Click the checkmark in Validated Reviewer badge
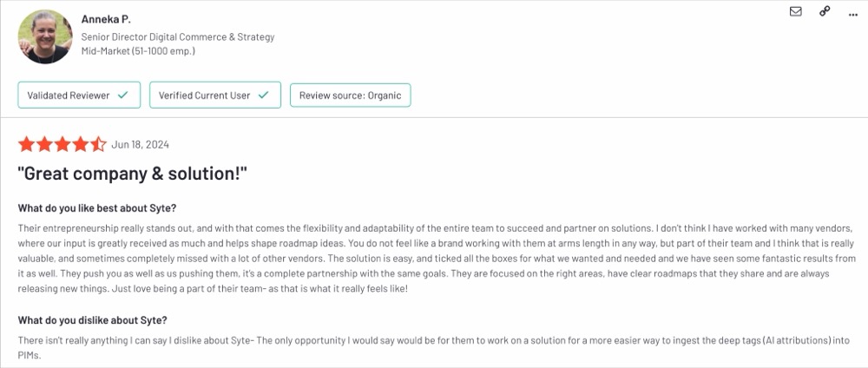This screenshot has width=868, height=368. pyautogui.click(x=123, y=95)
